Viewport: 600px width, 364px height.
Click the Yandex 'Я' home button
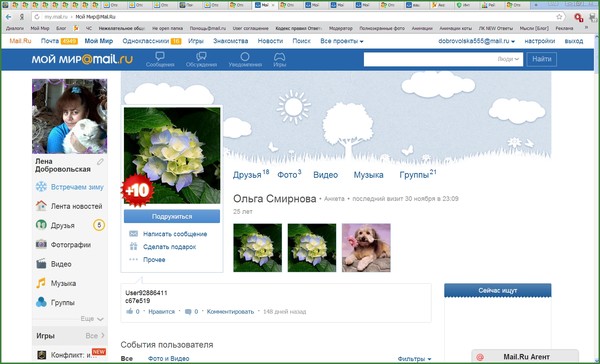(x=22, y=17)
